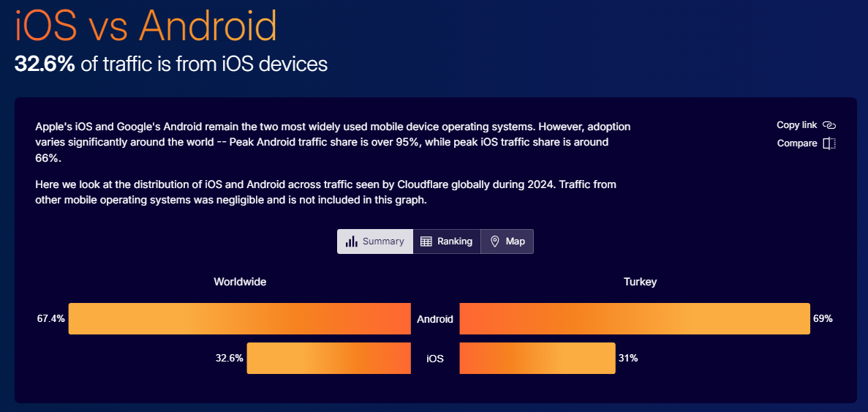
Task: Click the Worldwide Android 67.4% bar
Action: (x=240, y=318)
